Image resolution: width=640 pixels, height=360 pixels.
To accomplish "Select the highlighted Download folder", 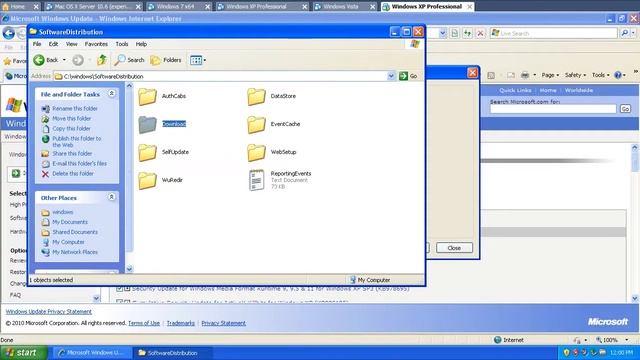I will [162, 124].
